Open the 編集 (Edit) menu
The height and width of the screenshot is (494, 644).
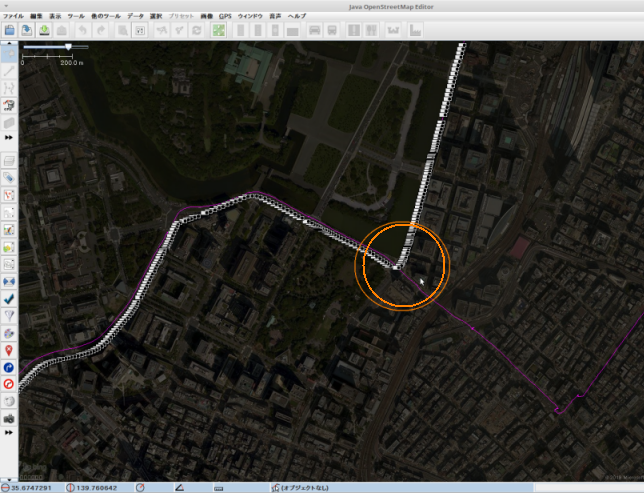36,16
